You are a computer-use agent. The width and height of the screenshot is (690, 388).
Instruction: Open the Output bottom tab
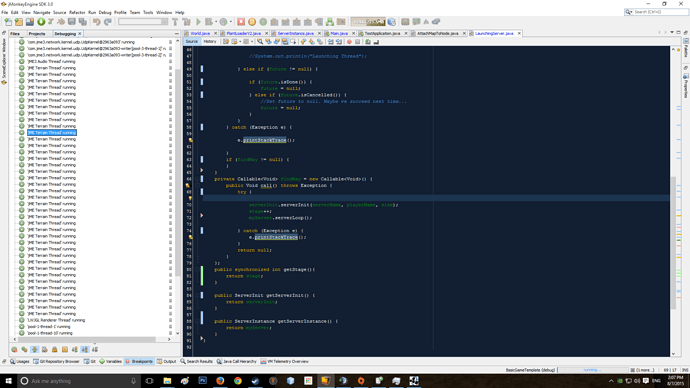pyautogui.click(x=166, y=361)
